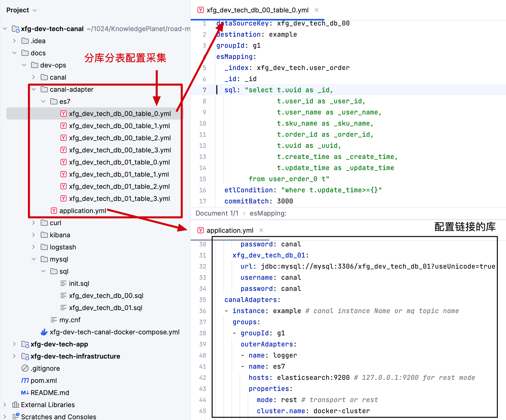Expand the kibana folder
Viewport: 506px width, 420px height.
(x=34, y=235)
